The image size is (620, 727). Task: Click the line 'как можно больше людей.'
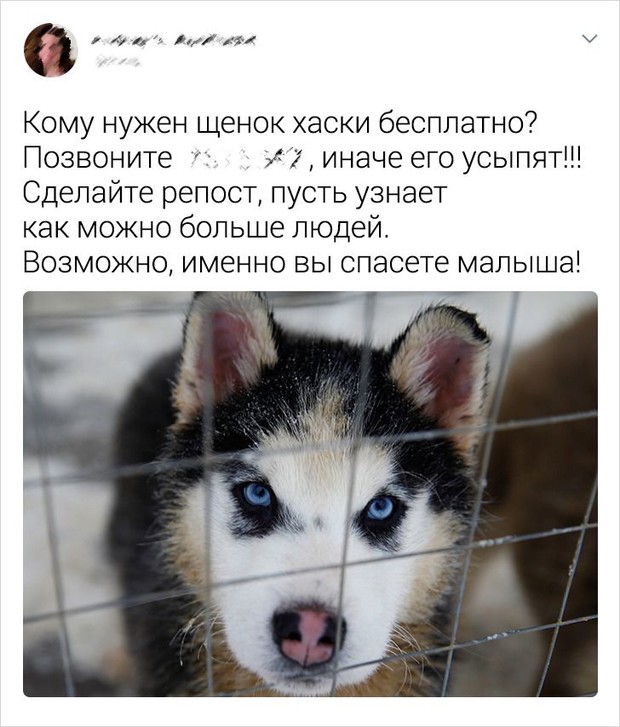point(205,229)
